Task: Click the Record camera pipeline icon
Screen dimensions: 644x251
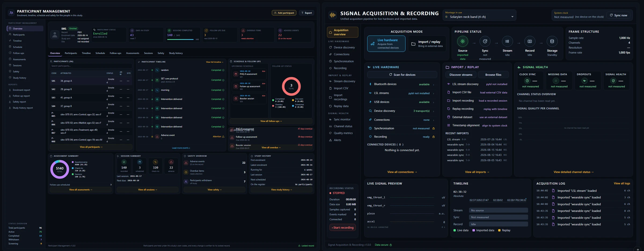Action: click(530, 41)
